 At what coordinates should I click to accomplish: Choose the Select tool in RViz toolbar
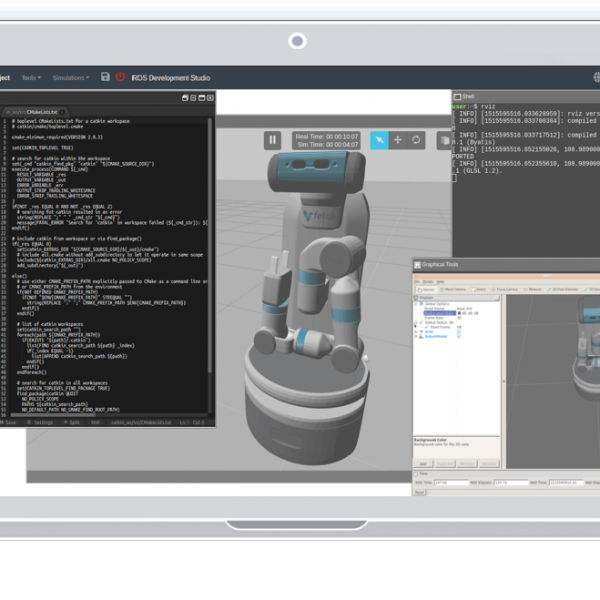tap(478, 290)
